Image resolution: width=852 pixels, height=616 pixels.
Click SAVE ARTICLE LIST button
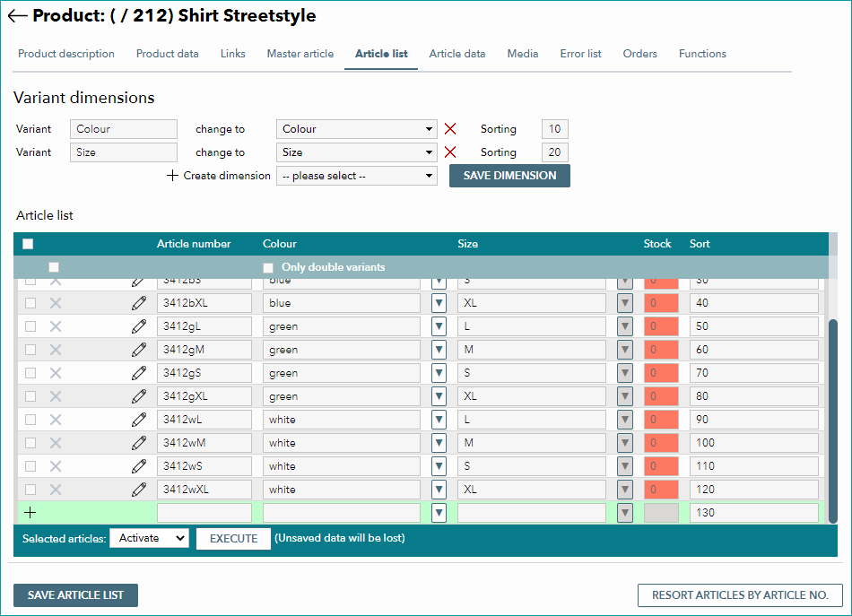point(75,594)
